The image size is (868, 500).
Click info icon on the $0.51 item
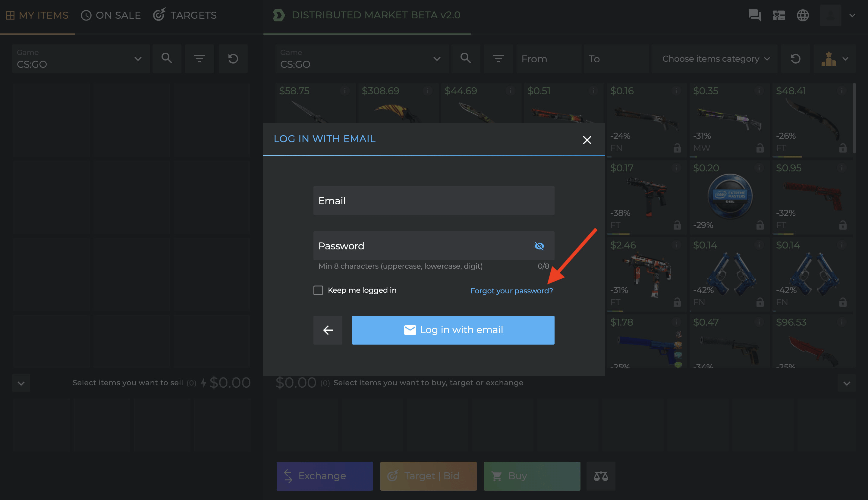593,91
